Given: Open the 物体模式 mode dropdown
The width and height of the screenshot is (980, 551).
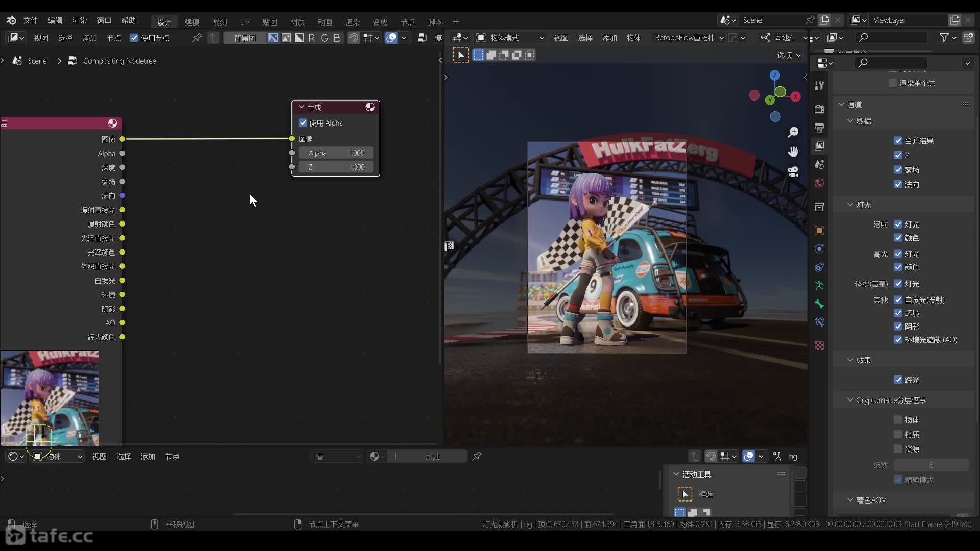Looking at the screenshot, I should 510,38.
